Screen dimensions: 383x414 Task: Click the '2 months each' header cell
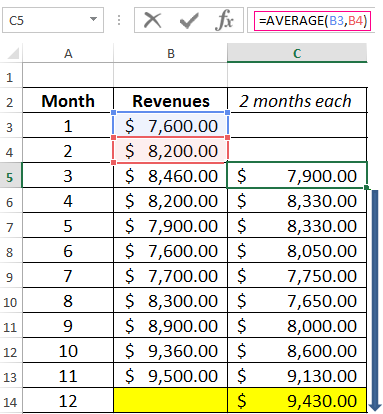click(x=297, y=100)
